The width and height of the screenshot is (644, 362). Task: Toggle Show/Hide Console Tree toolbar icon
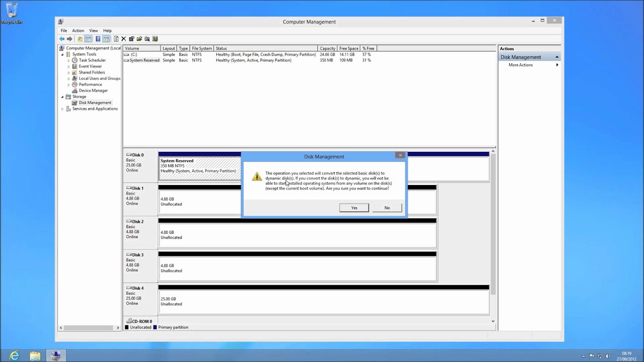coord(88,39)
